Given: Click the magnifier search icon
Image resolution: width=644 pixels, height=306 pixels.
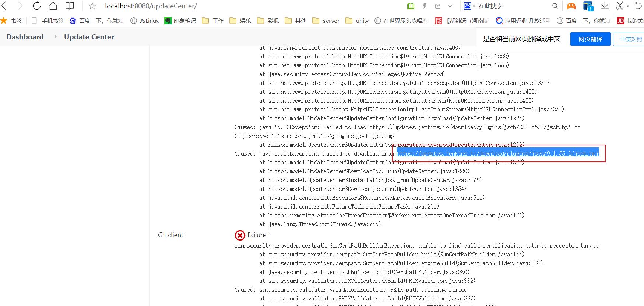Looking at the screenshot, I should (555, 6).
